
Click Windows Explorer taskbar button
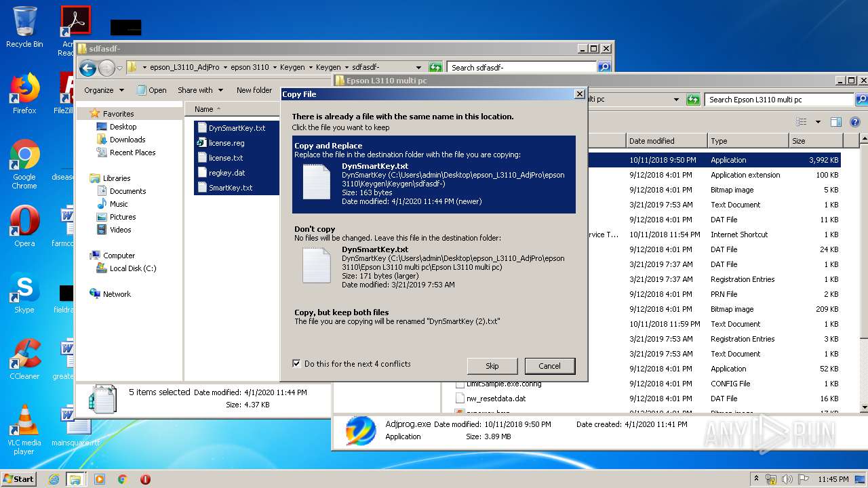(75, 479)
